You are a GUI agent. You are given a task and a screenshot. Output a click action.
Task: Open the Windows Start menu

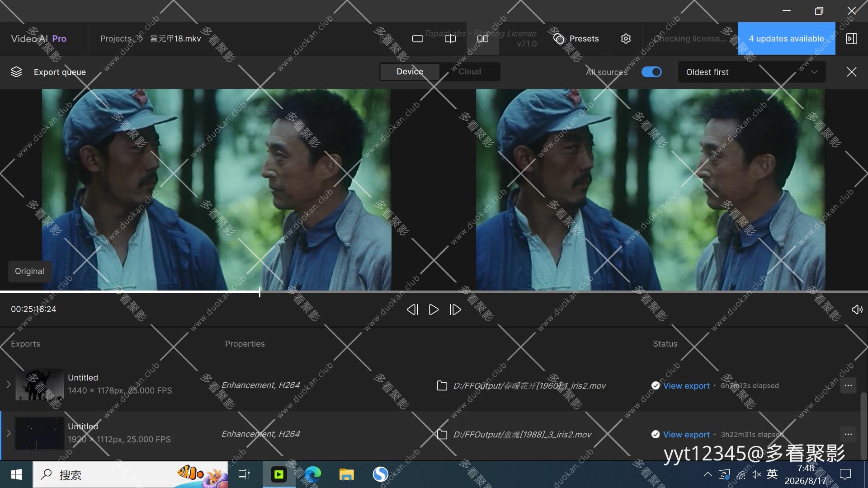(16, 474)
